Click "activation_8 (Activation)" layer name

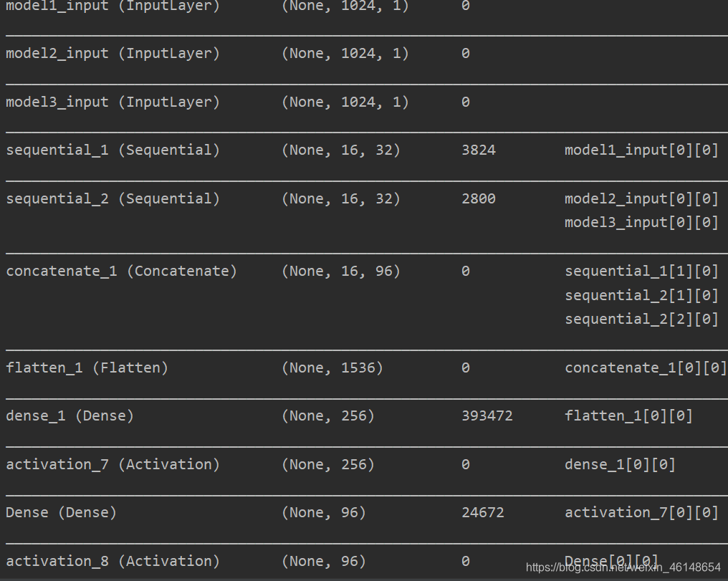[112, 561]
